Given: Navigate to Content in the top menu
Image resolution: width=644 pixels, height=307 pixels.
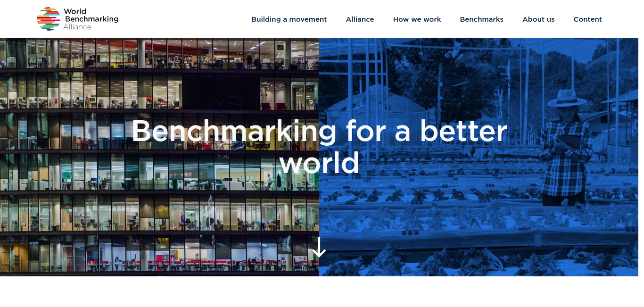Looking at the screenshot, I should click(x=587, y=19).
